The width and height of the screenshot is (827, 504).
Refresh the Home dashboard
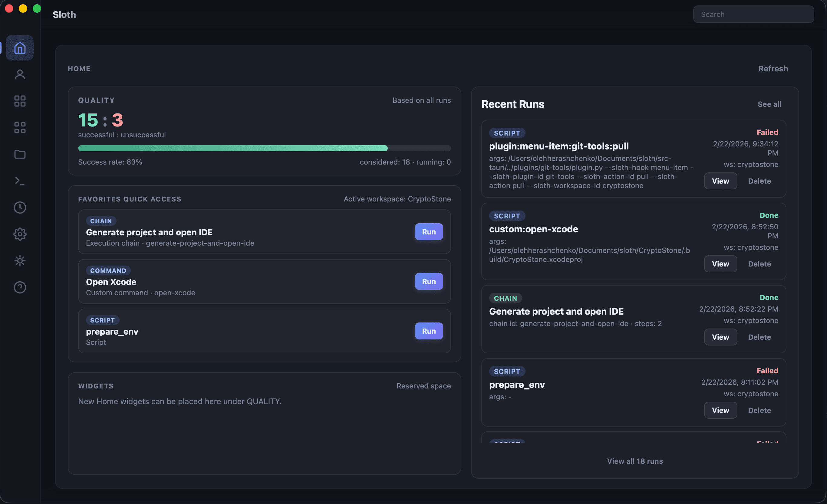point(773,68)
